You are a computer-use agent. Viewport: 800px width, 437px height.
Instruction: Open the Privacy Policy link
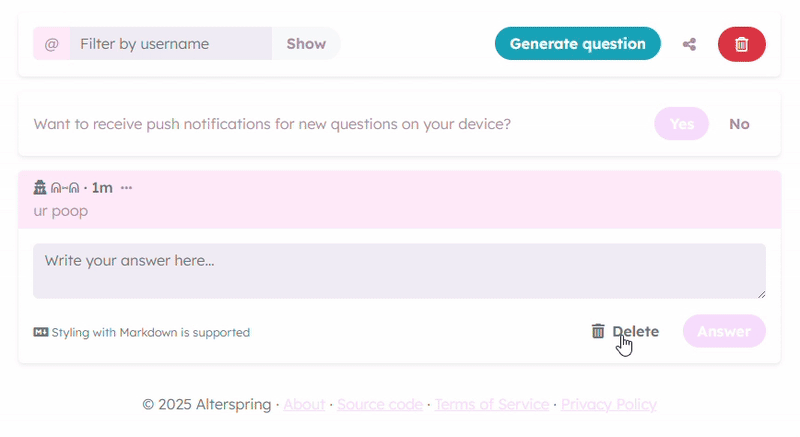point(608,404)
